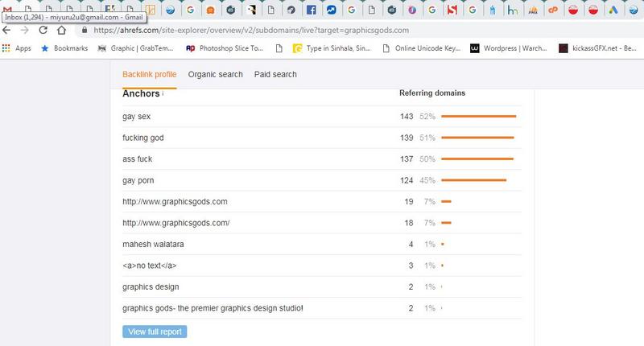Open the tab with the orange helmet icon

pyautogui.click(x=211, y=10)
